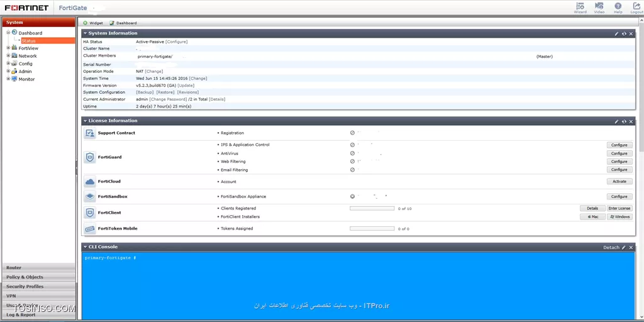Refresh the License Information widget
Screen dimensions: 644x322
(624, 121)
